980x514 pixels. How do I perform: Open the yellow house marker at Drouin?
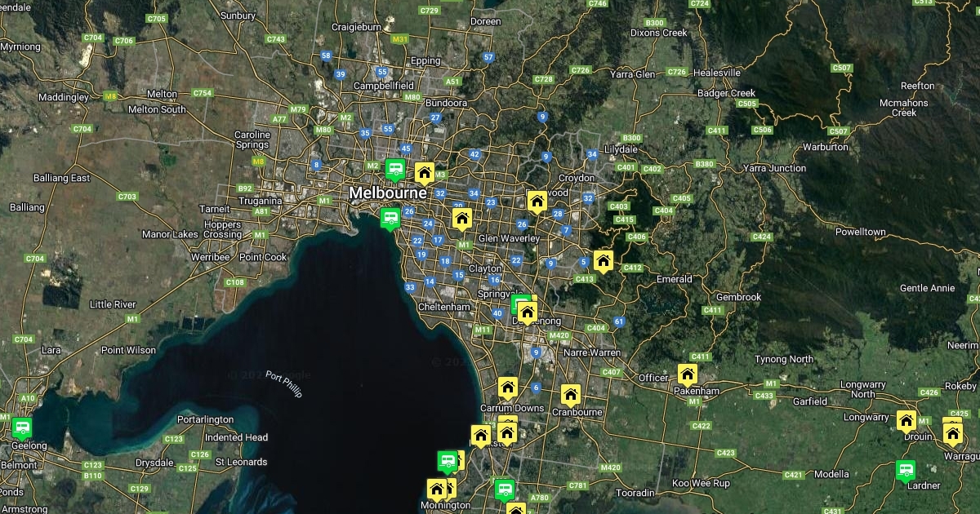(x=906, y=420)
